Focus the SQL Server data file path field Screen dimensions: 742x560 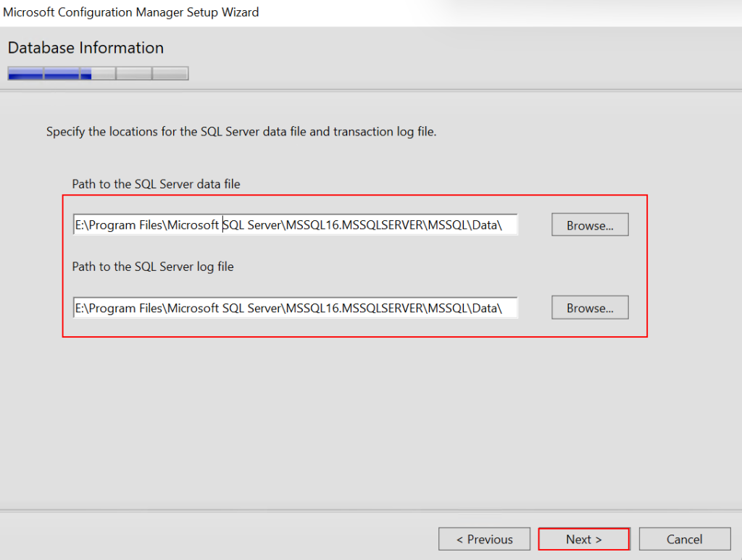point(296,225)
